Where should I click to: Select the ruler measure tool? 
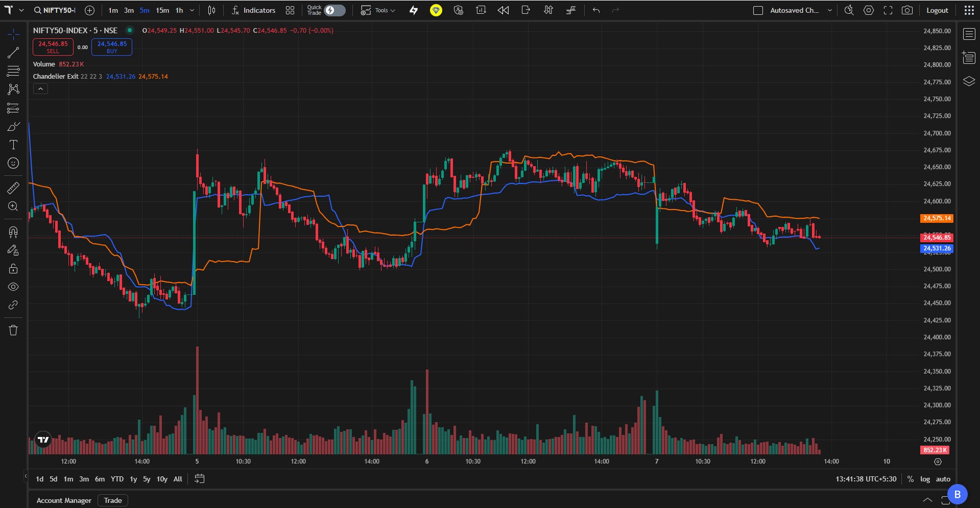click(x=13, y=188)
